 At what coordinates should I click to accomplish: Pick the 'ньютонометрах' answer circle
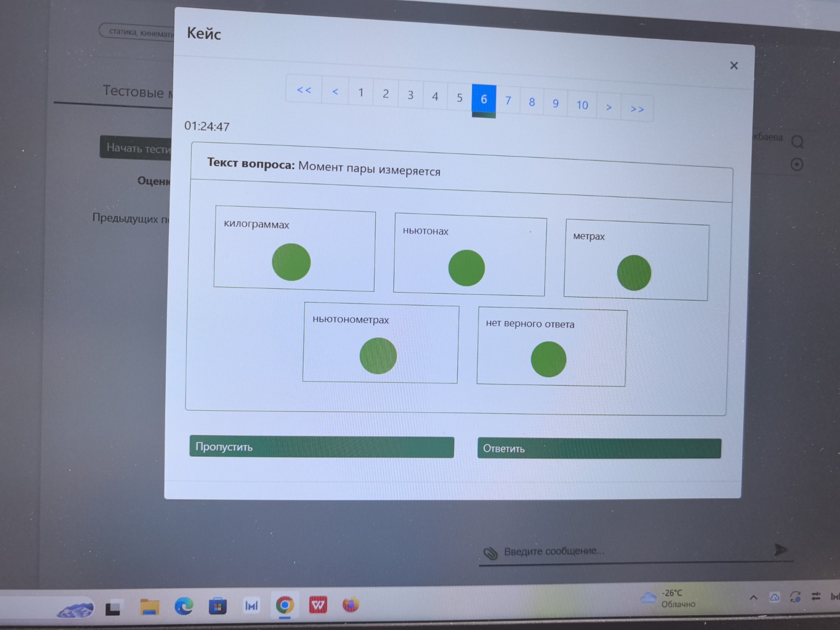(378, 356)
